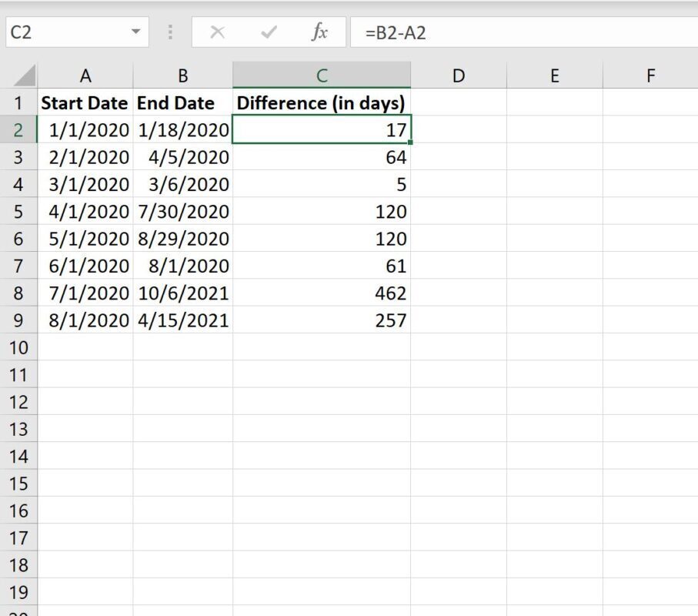This screenshot has height=616, width=698.
Task: Click the Difference (in days) header cell
Action: 322,103
